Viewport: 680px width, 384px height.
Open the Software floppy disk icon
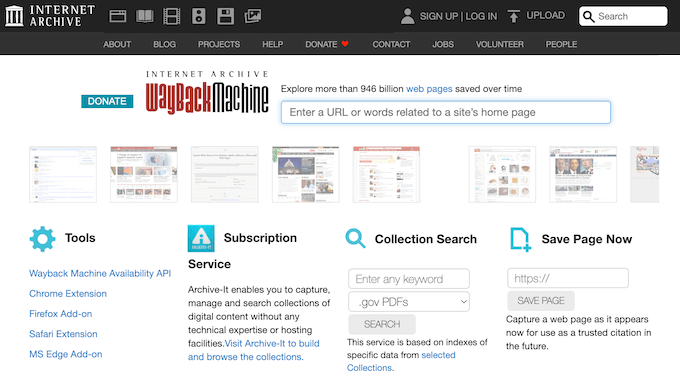(226, 16)
